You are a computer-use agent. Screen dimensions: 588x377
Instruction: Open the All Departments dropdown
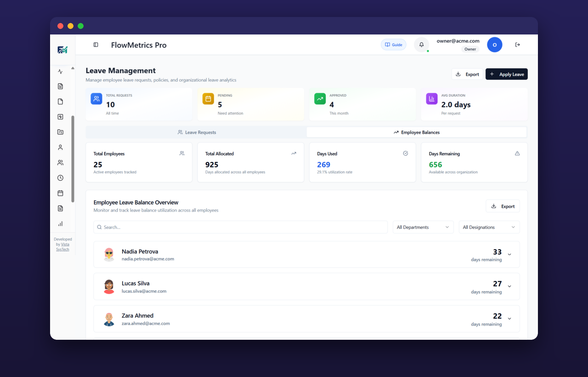point(423,227)
